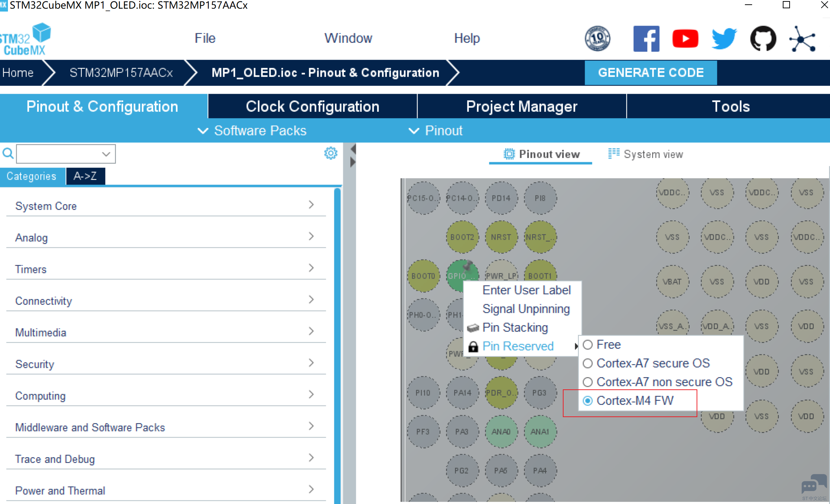Viewport: 830px width, 504px height.
Task: Expand the Multimedia category
Action: [x=166, y=332]
